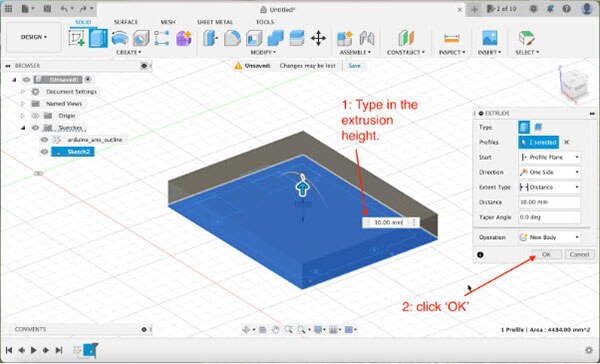Click the Offset Plane construct icon
Viewport: 600px width, 364px height.
click(406, 38)
